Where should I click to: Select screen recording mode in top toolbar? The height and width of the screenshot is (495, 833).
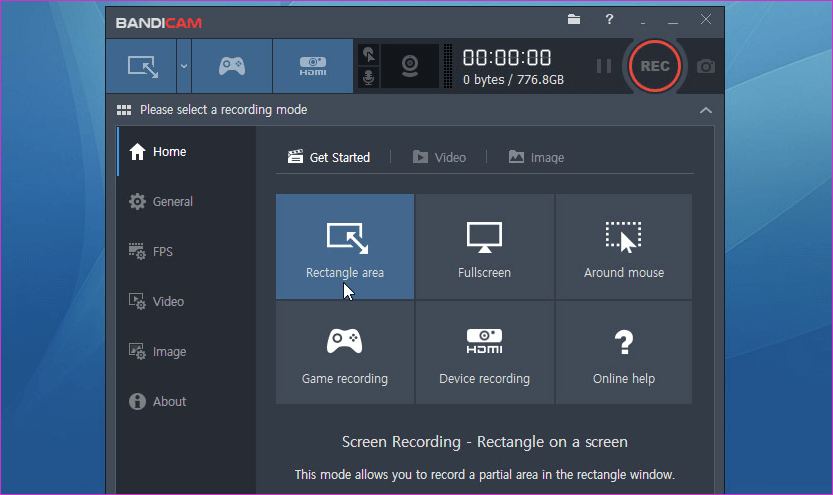142,66
